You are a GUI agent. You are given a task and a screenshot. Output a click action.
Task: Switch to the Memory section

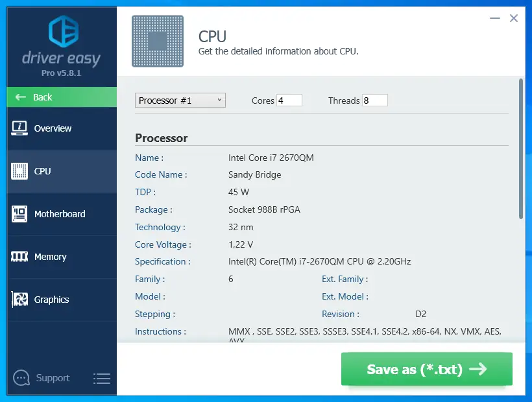tap(50, 257)
